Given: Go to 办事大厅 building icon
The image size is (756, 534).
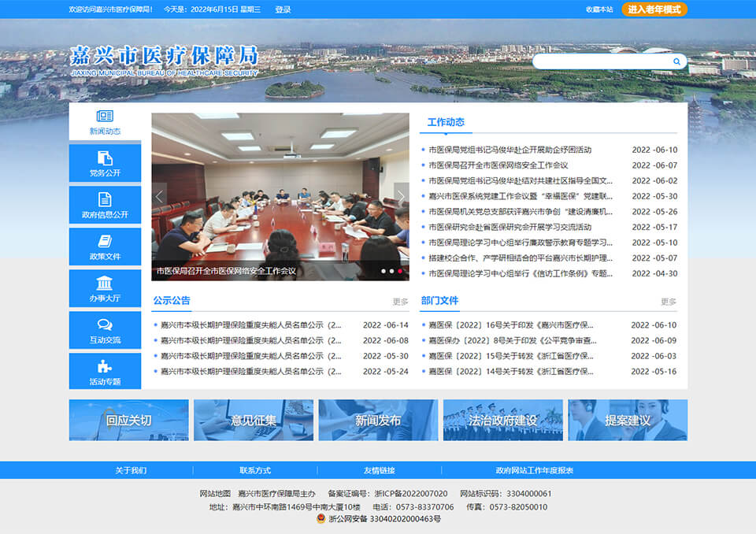Looking at the screenshot, I should (x=105, y=284).
